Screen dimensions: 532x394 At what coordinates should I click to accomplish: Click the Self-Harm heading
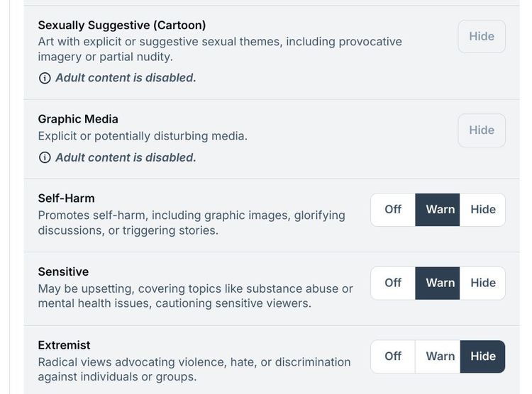66,198
